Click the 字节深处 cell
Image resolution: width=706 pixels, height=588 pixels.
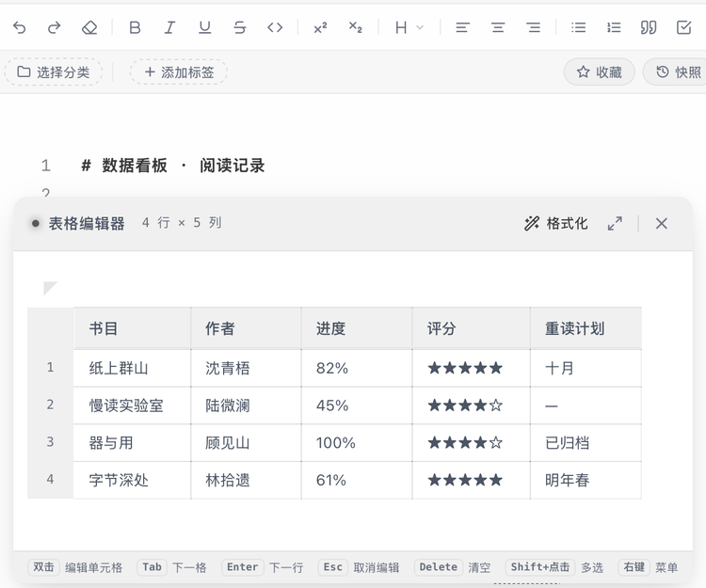132,480
